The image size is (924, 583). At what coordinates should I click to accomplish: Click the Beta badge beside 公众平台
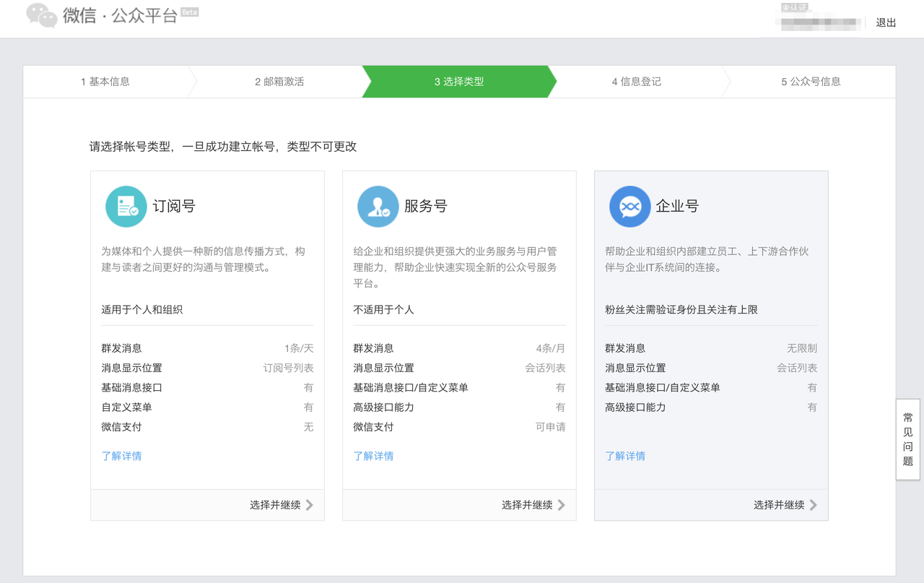pyautogui.click(x=190, y=12)
